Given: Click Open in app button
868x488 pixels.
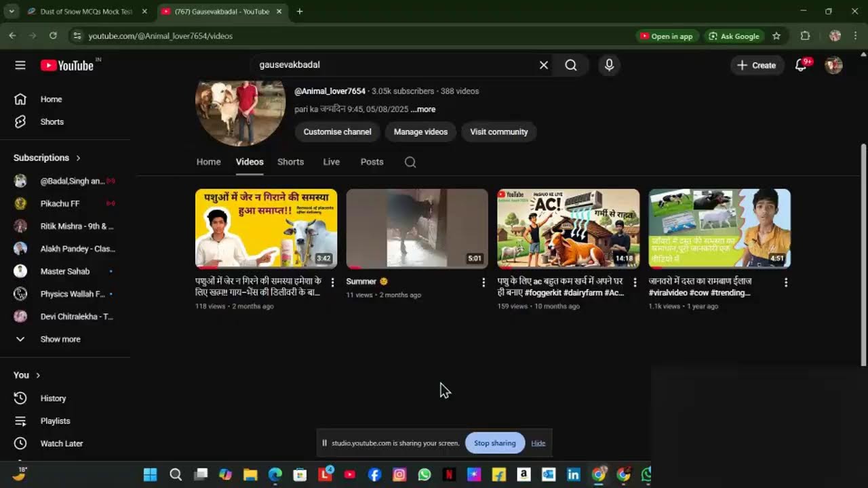Looking at the screenshot, I should [x=667, y=36].
